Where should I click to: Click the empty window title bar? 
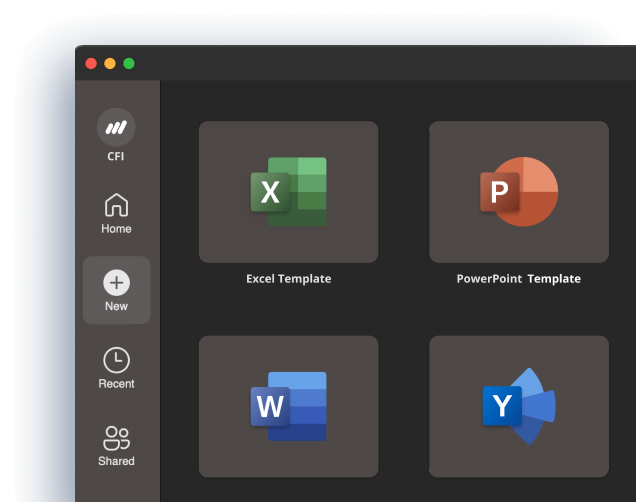pyautogui.click(x=380, y=63)
